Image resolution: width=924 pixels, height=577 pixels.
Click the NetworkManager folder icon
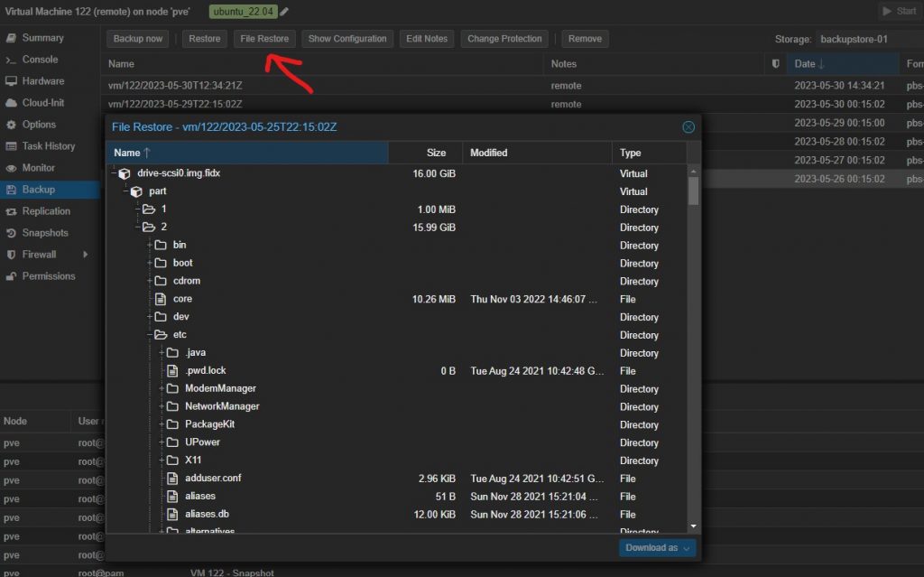click(x=172, y=406)
